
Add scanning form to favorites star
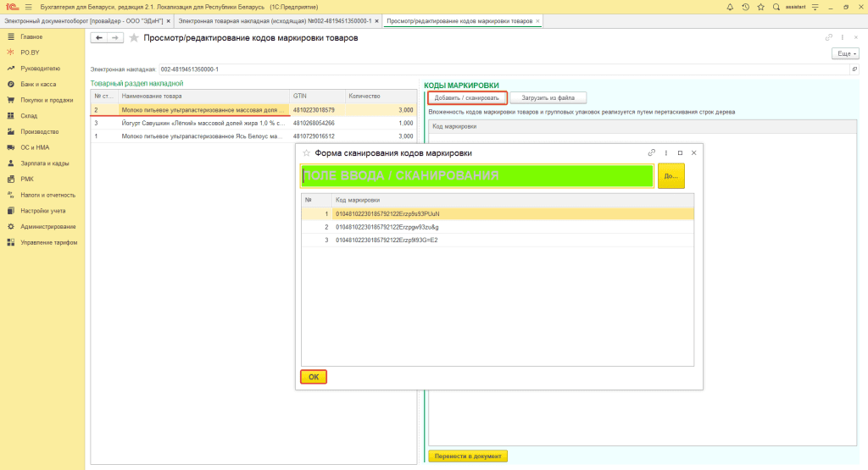(x=306, y=152)
